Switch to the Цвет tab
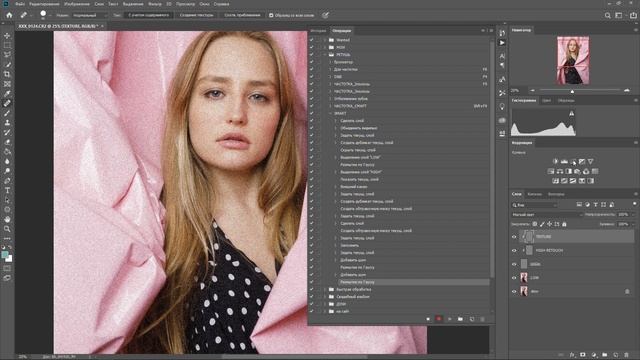640x360 pixels. [546, 100]
